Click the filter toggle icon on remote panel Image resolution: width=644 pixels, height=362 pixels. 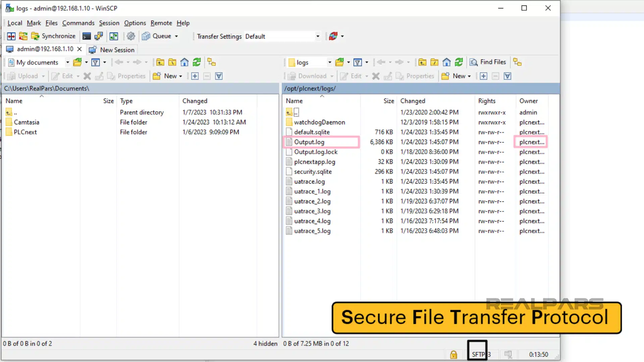(357, 62)
